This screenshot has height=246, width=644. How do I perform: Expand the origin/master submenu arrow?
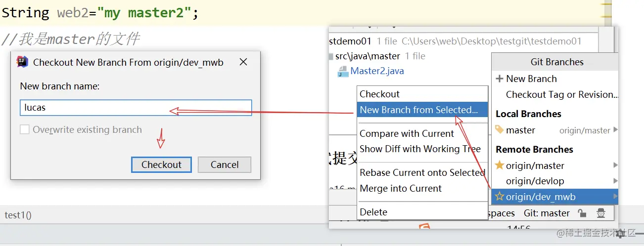tap(615, 165)
